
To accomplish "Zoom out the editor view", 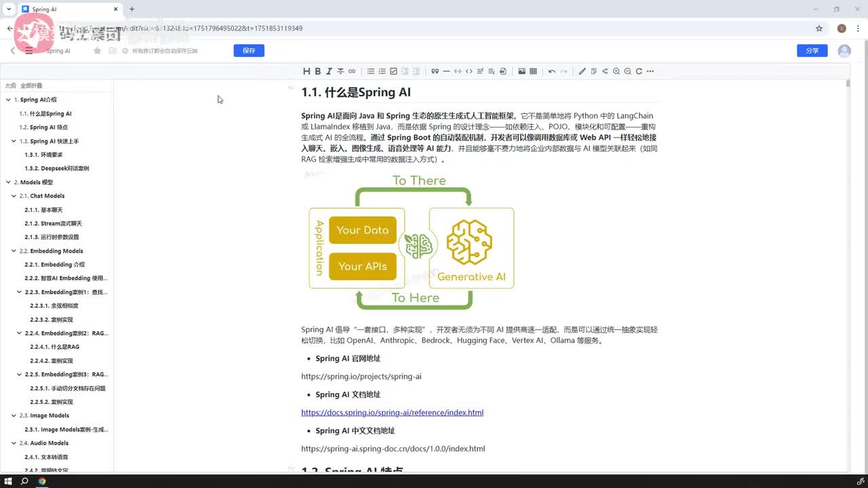I will (x=628, y=71).
